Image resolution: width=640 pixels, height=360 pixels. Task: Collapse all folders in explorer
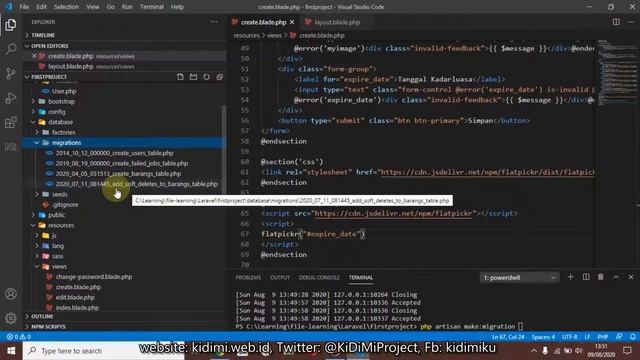pos(220,77)
